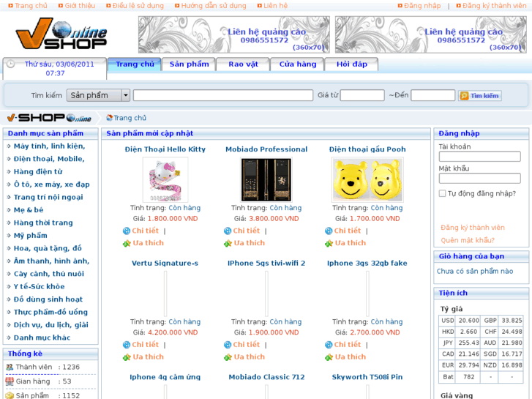Click the Trang chủ breadcrumb link

130,118
